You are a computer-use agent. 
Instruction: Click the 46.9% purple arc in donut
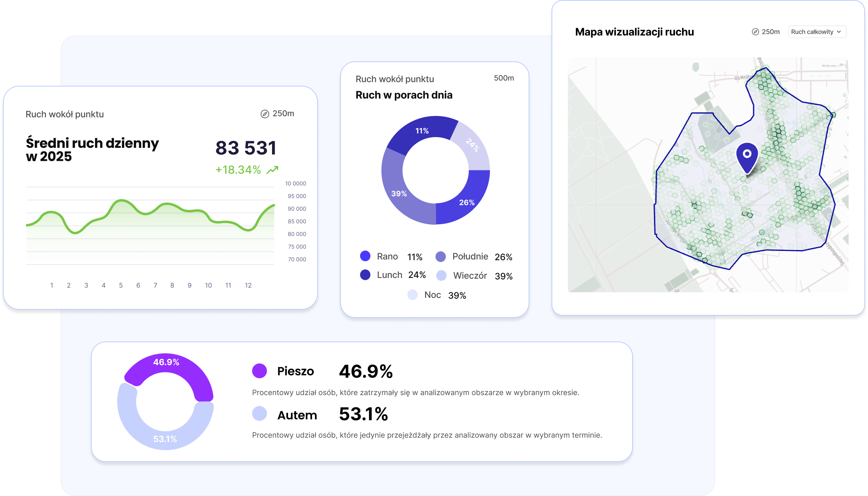[x=166, y=362]
